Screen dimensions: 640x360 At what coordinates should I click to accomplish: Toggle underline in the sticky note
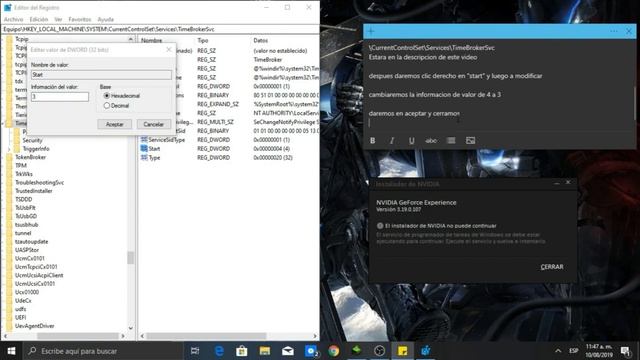click(x=411, y=140)
